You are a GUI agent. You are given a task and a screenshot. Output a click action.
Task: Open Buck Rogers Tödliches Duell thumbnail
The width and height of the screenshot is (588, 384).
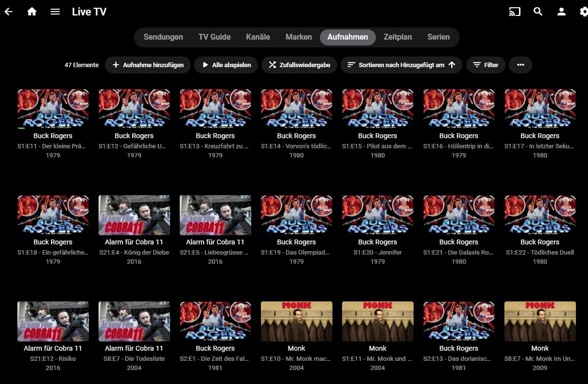(540, 215)
